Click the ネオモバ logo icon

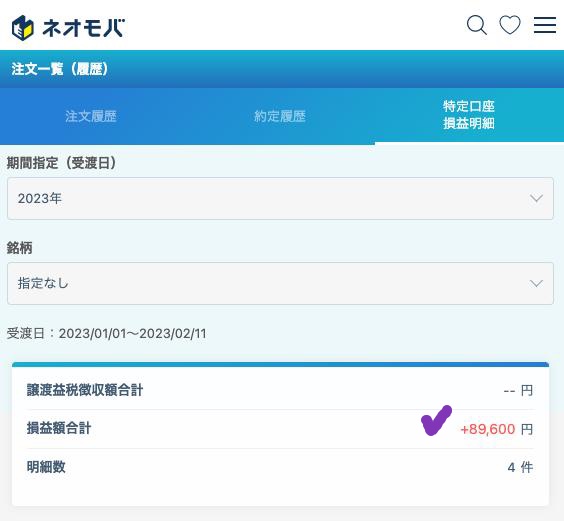tap(23, 28)
